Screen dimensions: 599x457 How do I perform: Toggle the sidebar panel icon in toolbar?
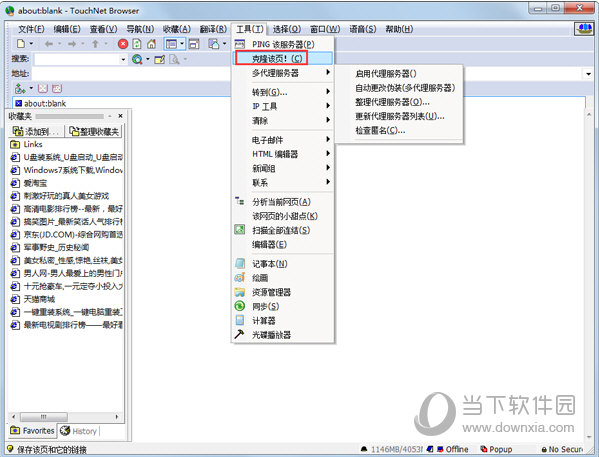[x=171, y=44]
